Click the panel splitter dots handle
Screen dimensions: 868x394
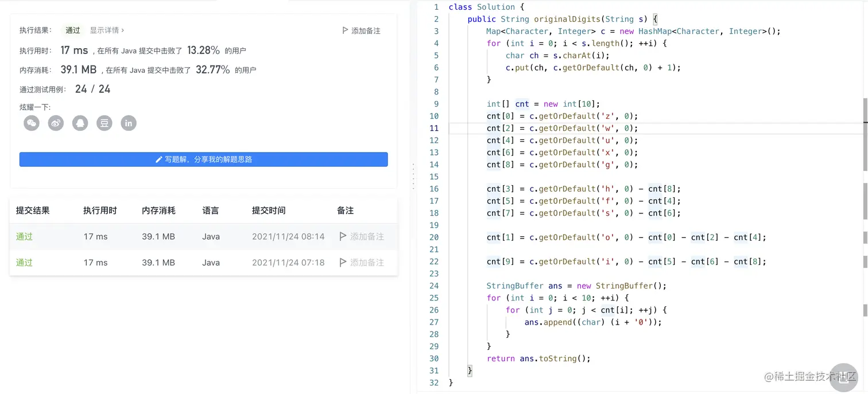tap(413, 176)
